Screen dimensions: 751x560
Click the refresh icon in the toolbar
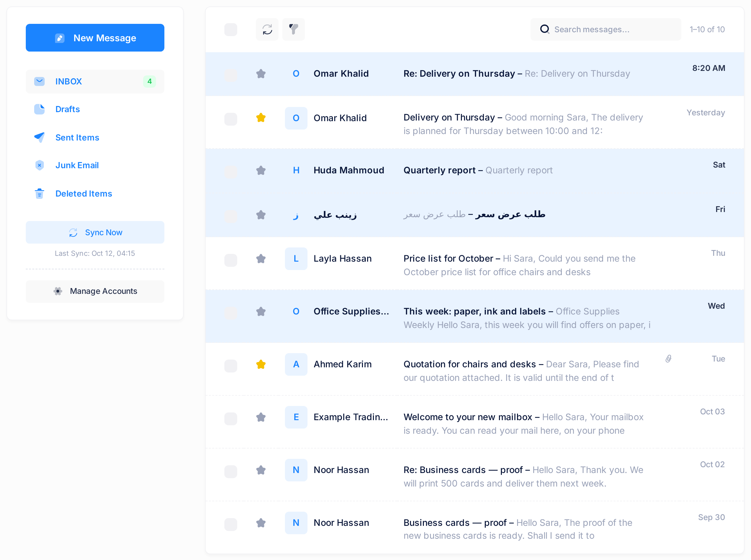coord(267,30)
